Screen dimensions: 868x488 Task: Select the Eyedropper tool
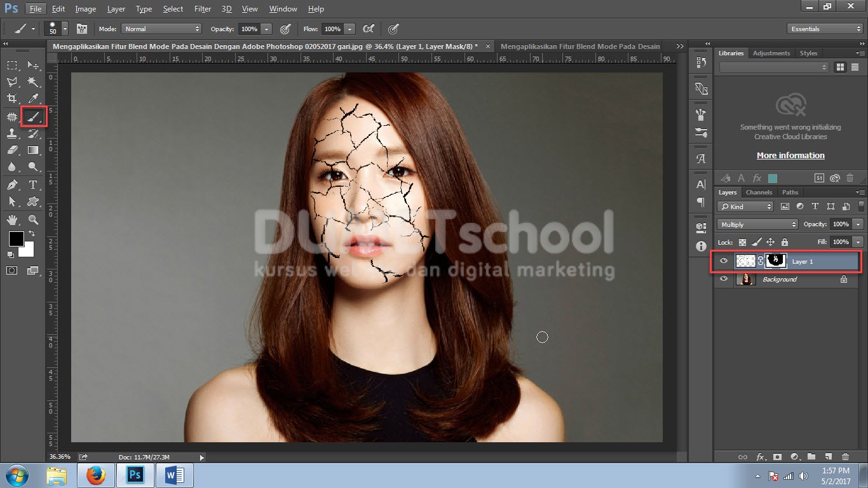(34, 98)
